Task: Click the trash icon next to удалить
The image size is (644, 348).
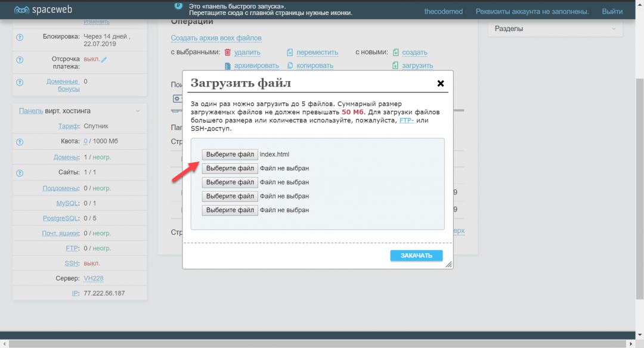Action: coord(227,52)
